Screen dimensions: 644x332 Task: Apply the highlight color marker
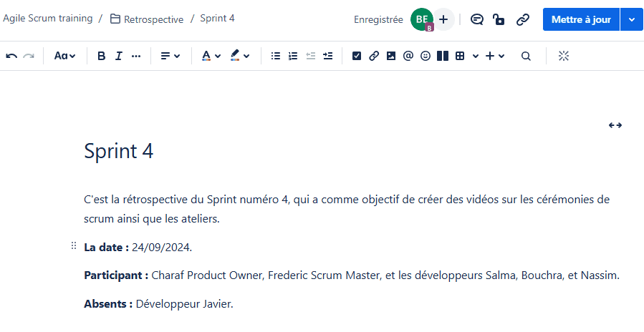pyautogui.click(x=235, y=57)
